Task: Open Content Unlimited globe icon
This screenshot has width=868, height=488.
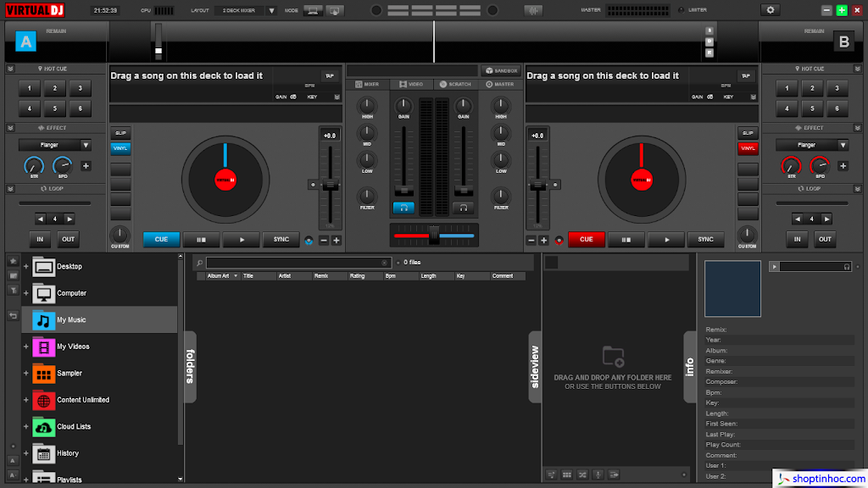Action: point(44,400)
